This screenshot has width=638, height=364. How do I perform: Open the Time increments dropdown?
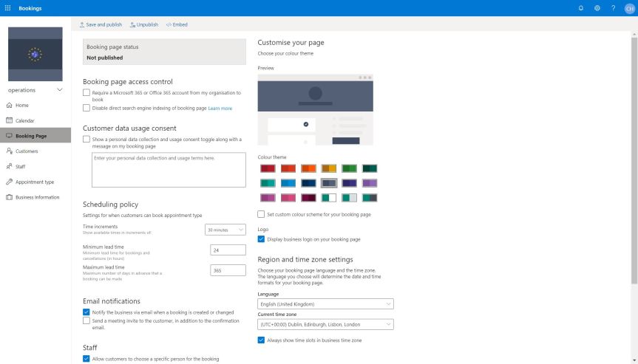click(x=225, y=230)
